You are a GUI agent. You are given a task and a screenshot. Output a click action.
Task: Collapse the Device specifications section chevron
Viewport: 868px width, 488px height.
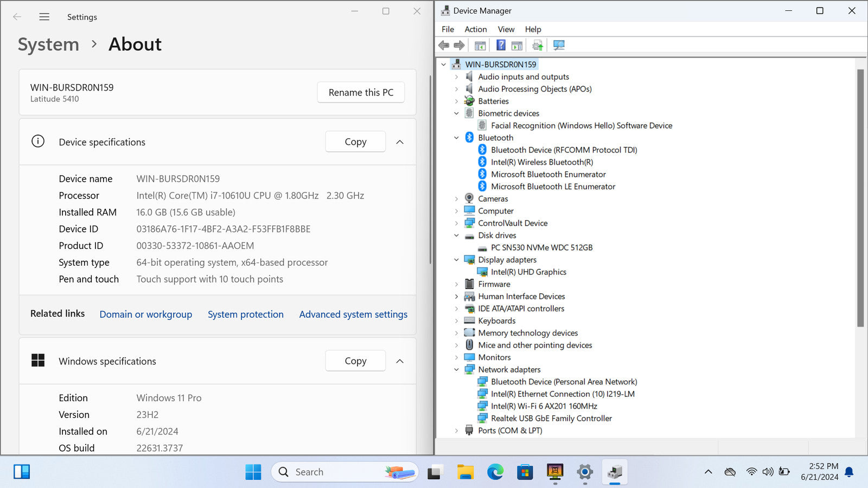coord(400,142)
